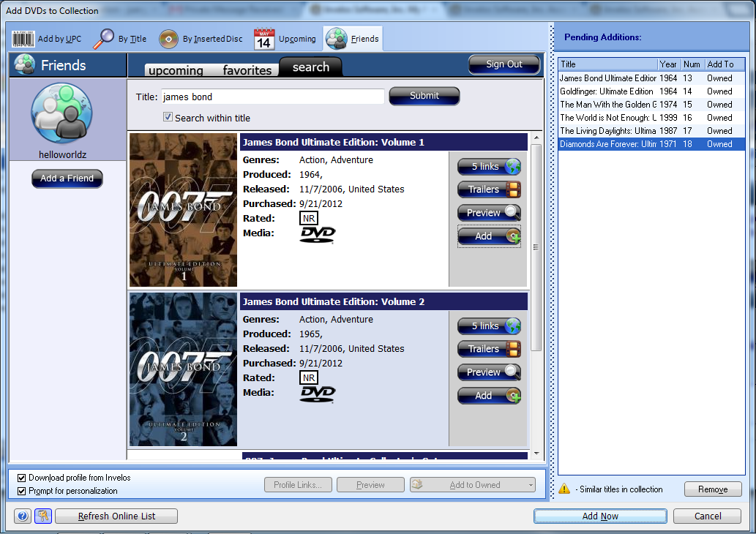The height and width of the screenshot is (534, 756).
Task: Open 5 links for Volume 1
Action: coord(489,166)
